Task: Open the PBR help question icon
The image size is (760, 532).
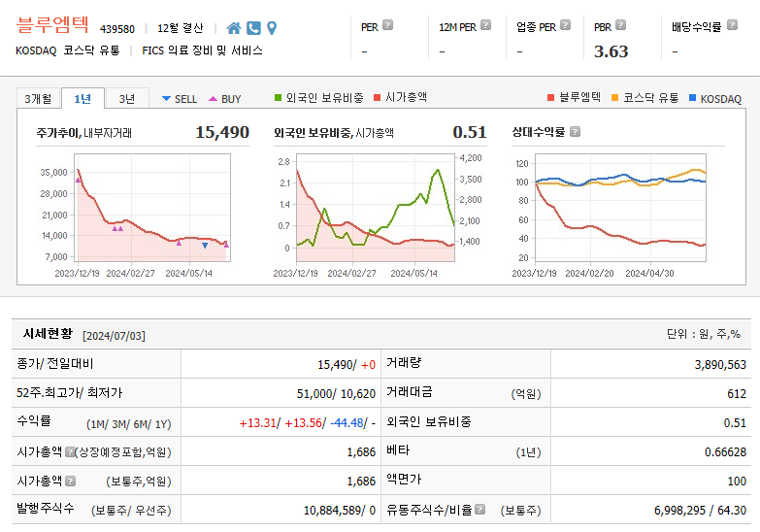Action: (x=620, y=24)
